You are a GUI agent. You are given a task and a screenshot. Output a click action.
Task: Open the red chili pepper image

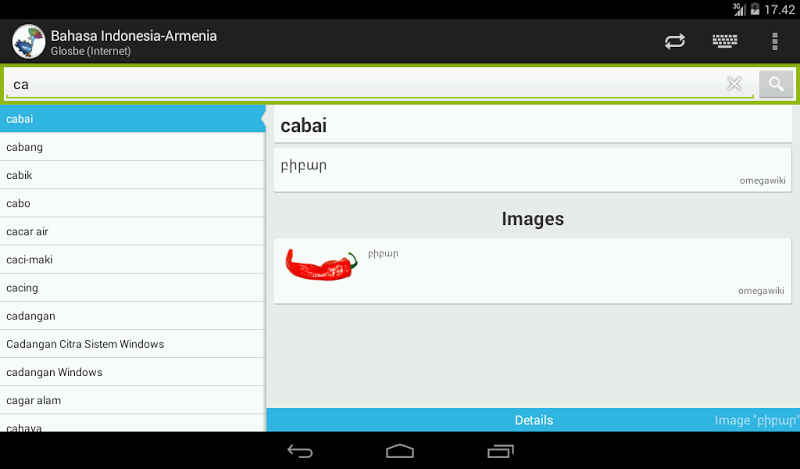pos(321,265)
